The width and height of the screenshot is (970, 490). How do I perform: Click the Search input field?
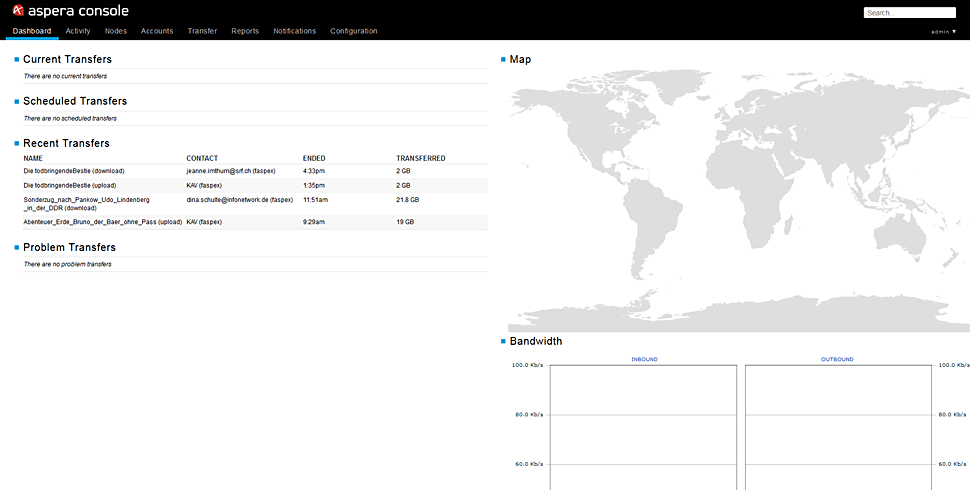pos(909,13)
